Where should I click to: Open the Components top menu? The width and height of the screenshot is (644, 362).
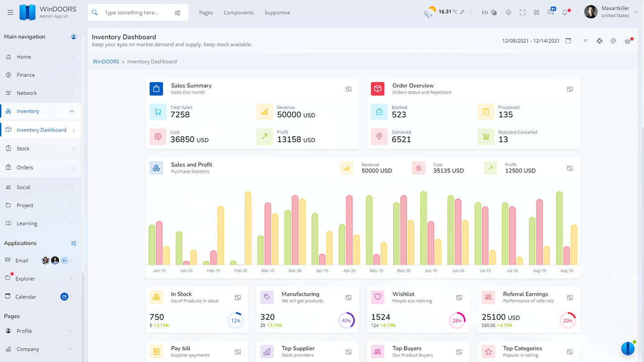coord(238,13)
